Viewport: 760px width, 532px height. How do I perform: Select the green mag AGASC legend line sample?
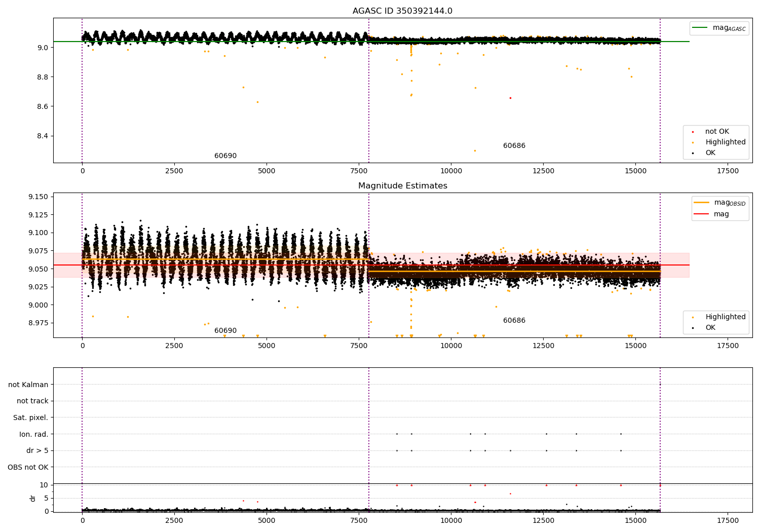(x=700, y=28)
